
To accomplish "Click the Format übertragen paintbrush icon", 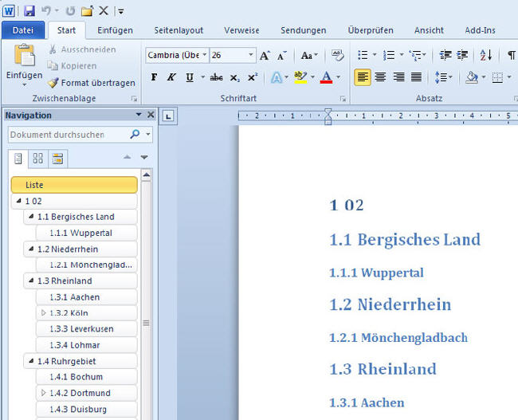I will pos(53,83).
